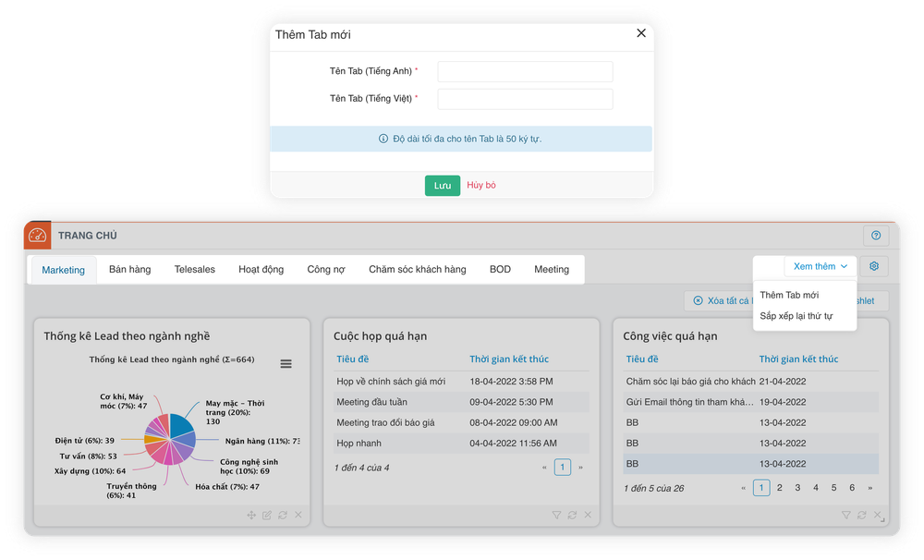Open the Chăm sóc khách hàng tab
Viewport: 924px width, 560px height.
tap(418, 270)
